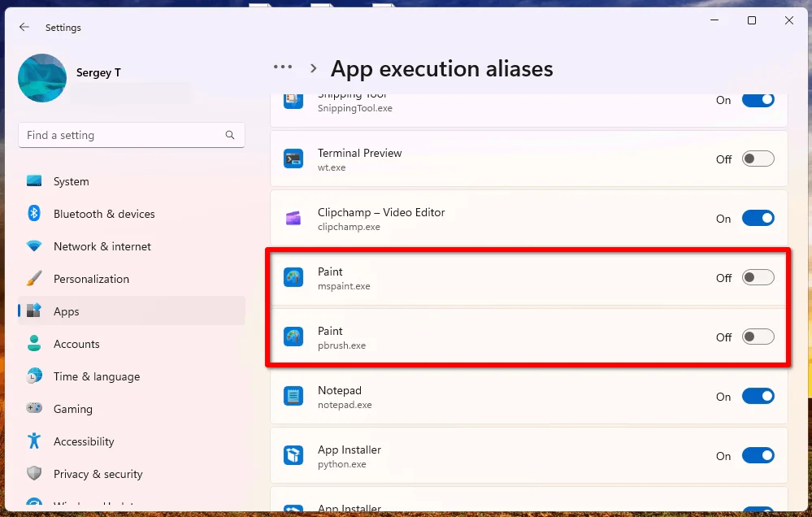The width and height of the screenshot is (812, 517).
Task: Enable the mspaint.exe Paint alias toggle
Action: [x=758, y=278]
